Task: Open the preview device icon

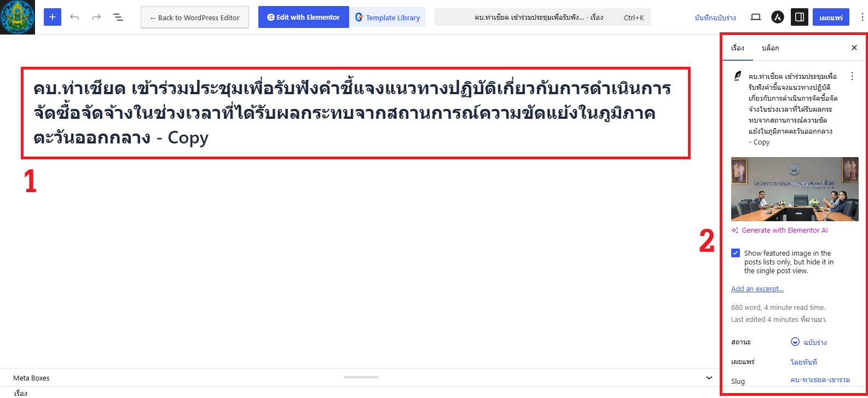Action: click(x=756, y=17)
